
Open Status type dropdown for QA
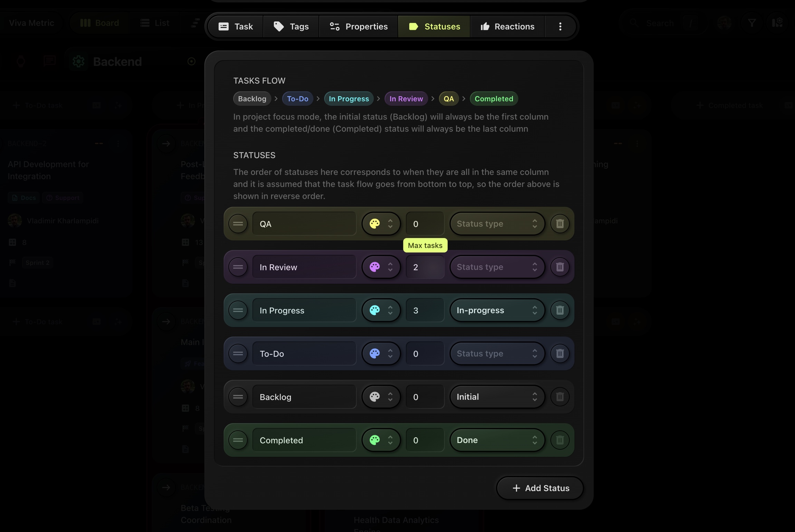click(x=496, y=224)
